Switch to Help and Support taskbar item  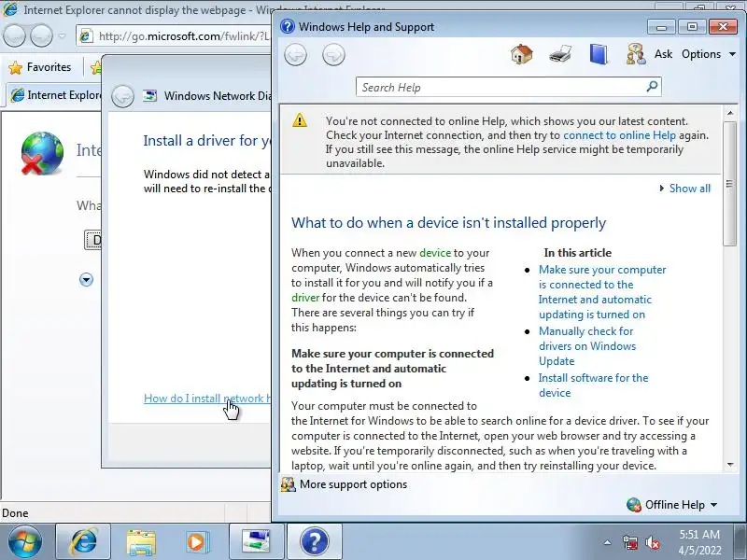point(314,541)
